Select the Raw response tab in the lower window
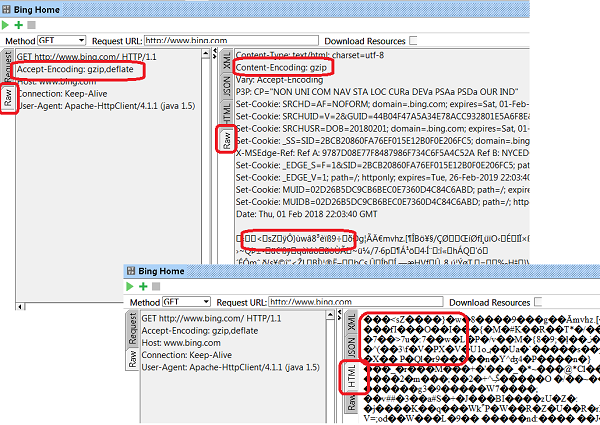Image resolution: width=600 pixels, height=425 pixels. click(352, 402)
